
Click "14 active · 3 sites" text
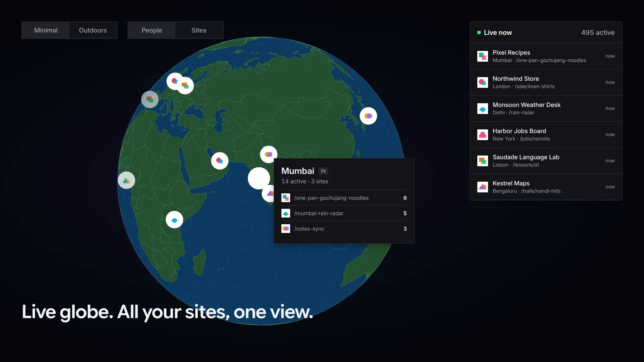305,181
